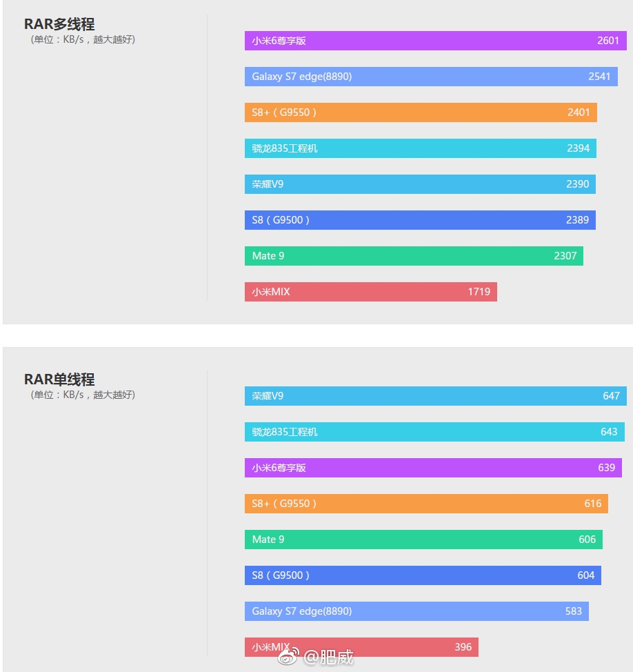Select the 荣耀V9 bar showing 647

click(x=435, y=396)
